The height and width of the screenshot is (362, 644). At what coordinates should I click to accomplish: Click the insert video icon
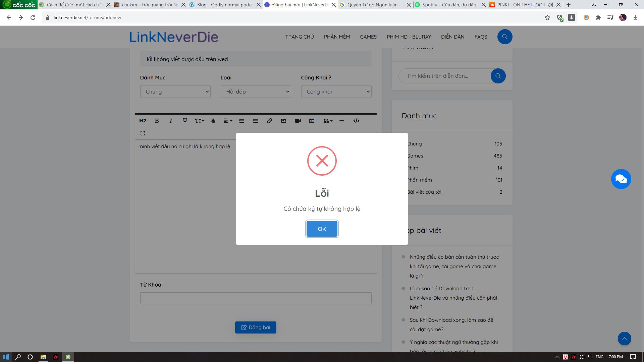[x=298, y=121]
